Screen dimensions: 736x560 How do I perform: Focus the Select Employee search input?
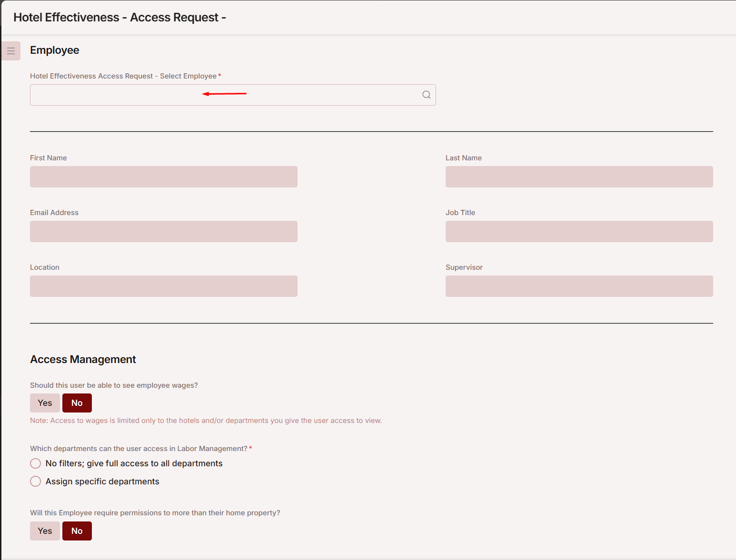click(x=233, y=95)
